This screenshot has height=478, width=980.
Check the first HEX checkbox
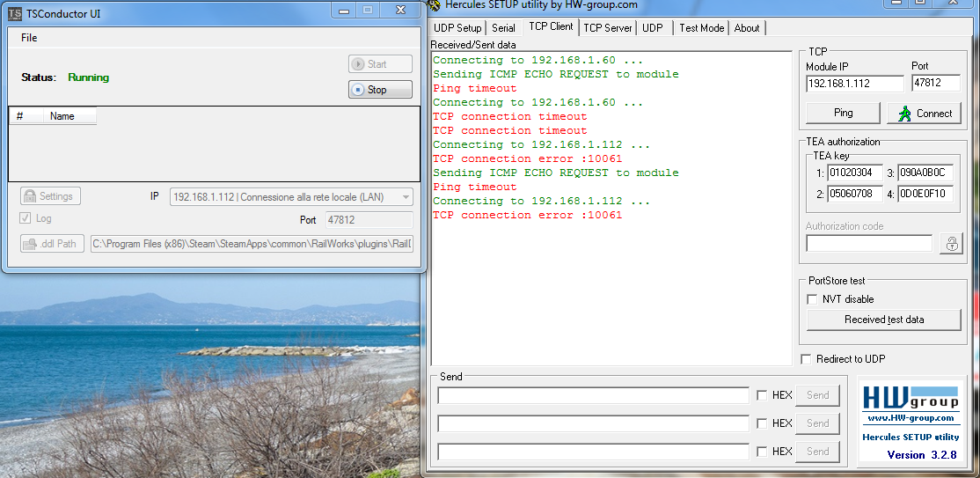coord(762,395)
